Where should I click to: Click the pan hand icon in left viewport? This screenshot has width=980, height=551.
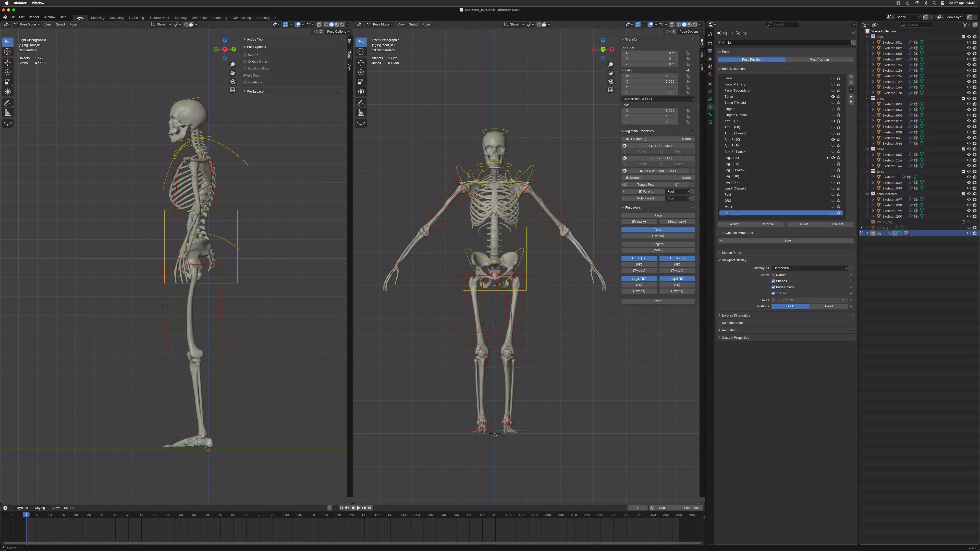pos(232,73)
